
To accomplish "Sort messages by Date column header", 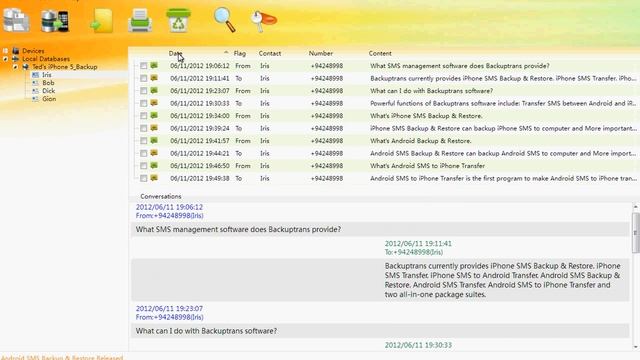I will tap(176, 53).
